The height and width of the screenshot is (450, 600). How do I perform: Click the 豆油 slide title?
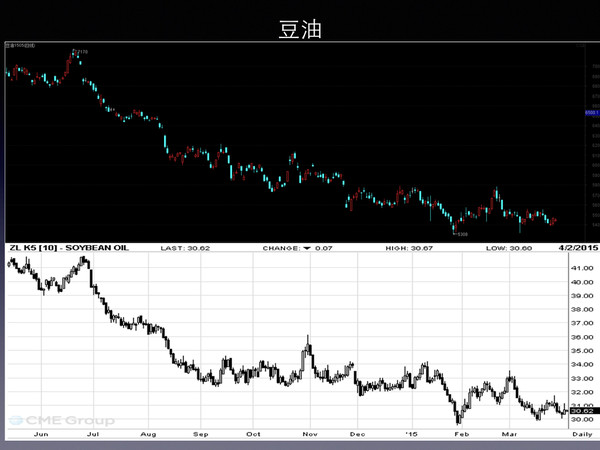click(300, 29)
